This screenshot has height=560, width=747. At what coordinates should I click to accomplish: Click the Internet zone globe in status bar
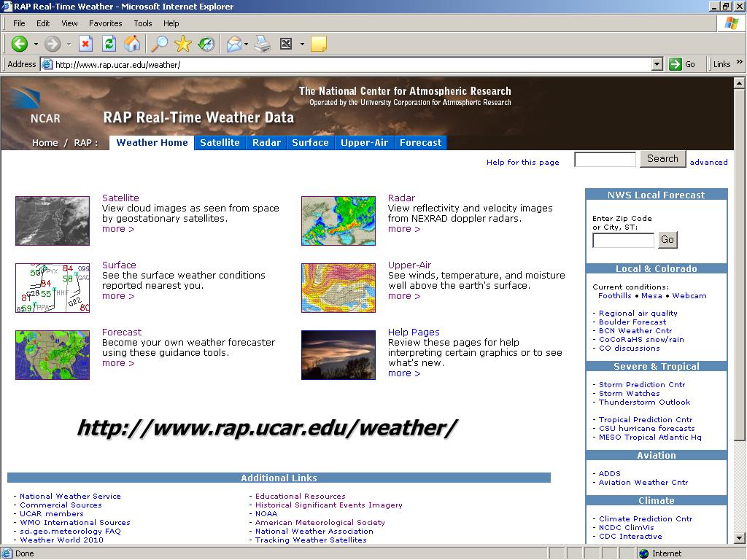click(644, 553)
